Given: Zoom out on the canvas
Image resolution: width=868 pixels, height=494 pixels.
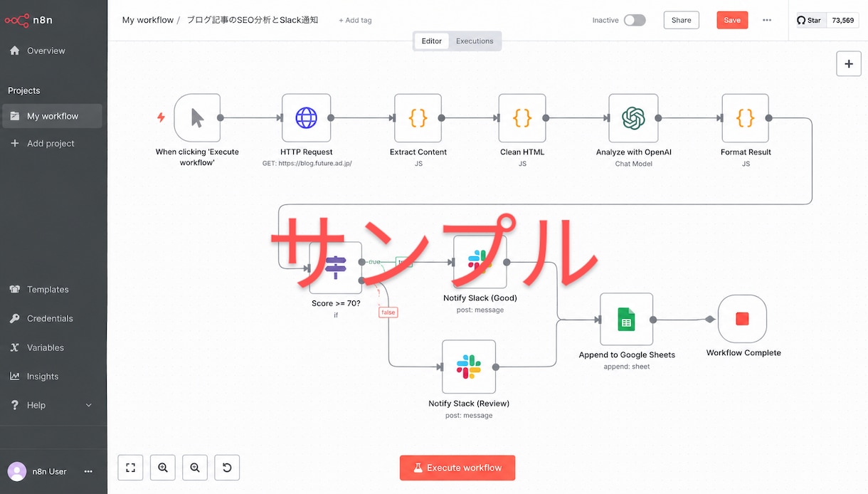Looking at the screenshot, I should click(195, 468).
